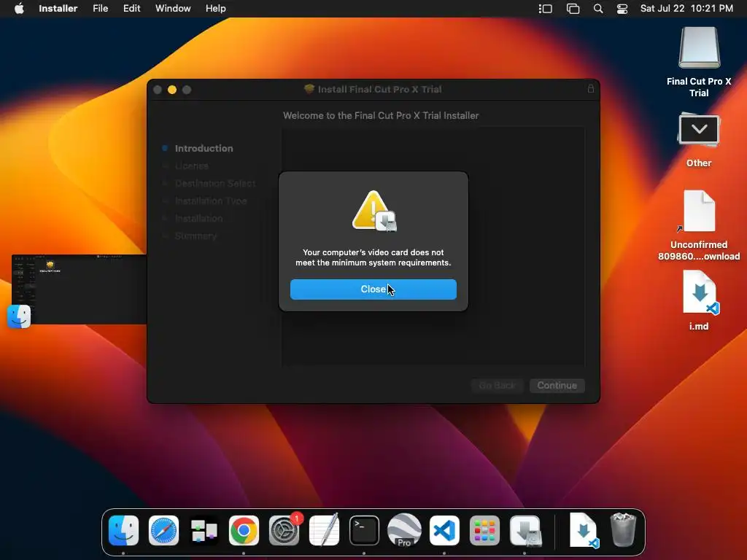Expand the Other stack on desktop
747x560 pixels.
[x=699, y=139]
